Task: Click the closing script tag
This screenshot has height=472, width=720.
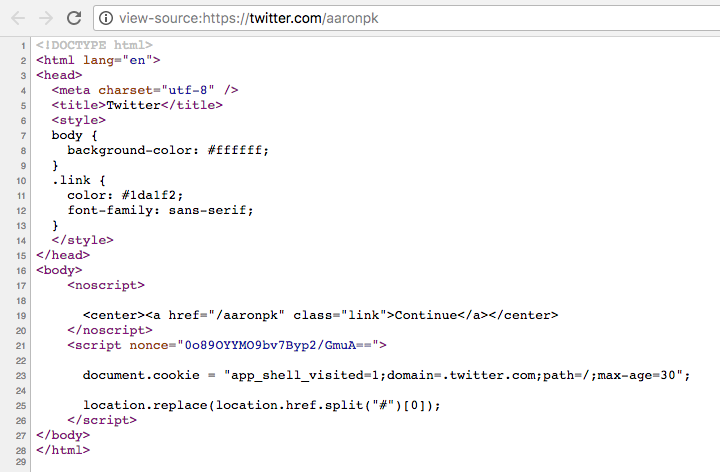Action: click(102, 421)
